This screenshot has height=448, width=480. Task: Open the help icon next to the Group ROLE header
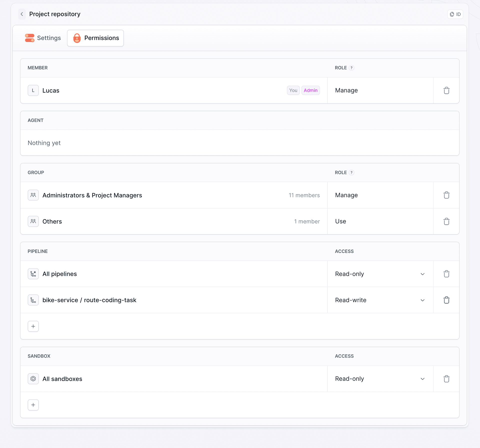coord(351,173)
